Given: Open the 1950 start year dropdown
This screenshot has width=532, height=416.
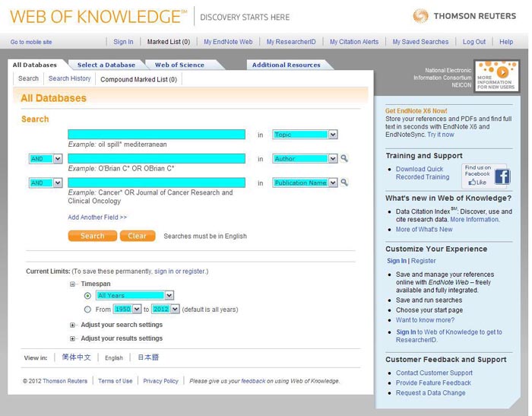Looking at the screenshot, I should [138, 310].
